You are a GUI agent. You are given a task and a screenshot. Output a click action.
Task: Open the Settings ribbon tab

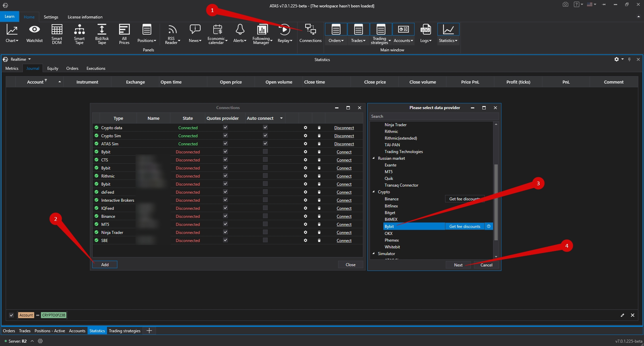pos(51,17)
